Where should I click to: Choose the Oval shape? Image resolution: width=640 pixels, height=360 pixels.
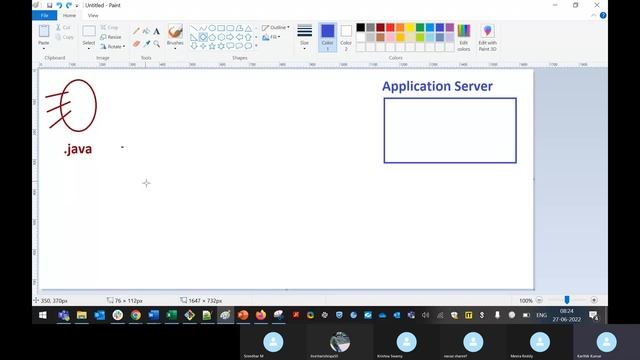tap(212, 28)
